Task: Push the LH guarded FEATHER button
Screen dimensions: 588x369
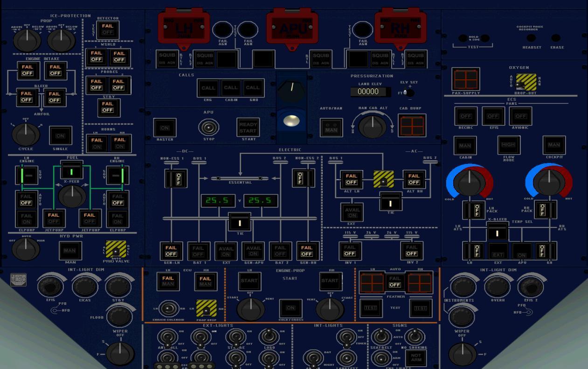Action: coord(372,283)
